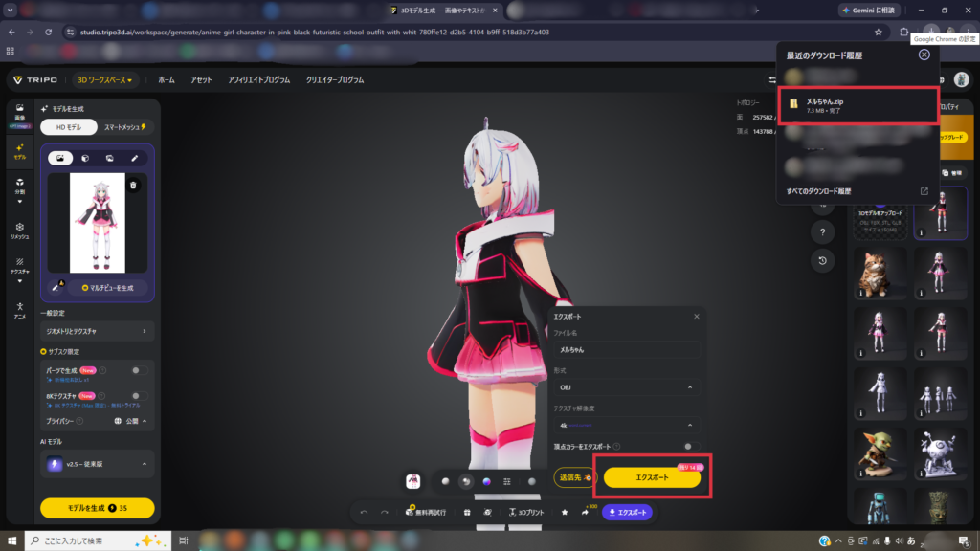Screen dimensions: 980x551
Task: Open all downloads history external-link icon
Action: 924,191
